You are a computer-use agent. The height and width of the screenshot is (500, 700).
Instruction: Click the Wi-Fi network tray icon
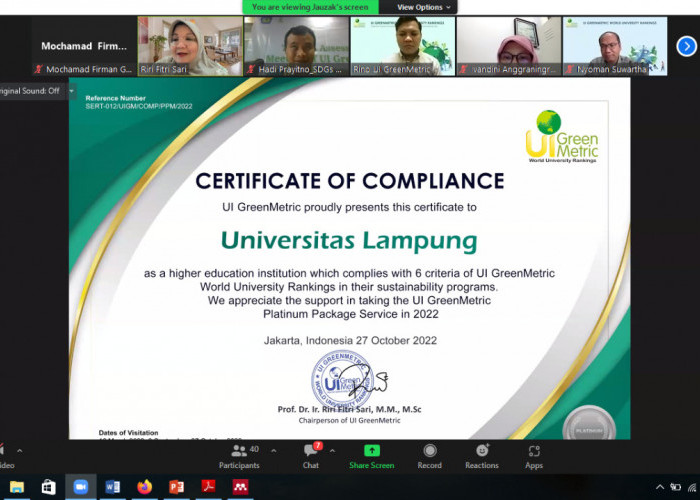(694, 487)
